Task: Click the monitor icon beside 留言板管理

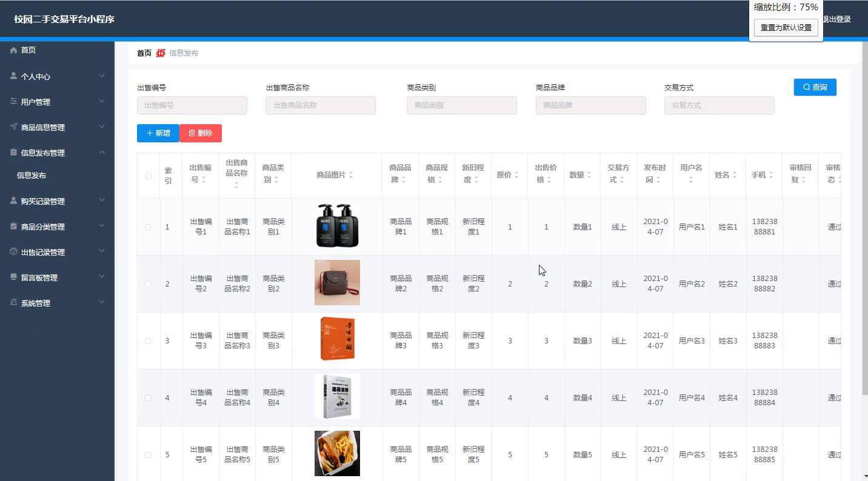Action: [x=13, y=277]
